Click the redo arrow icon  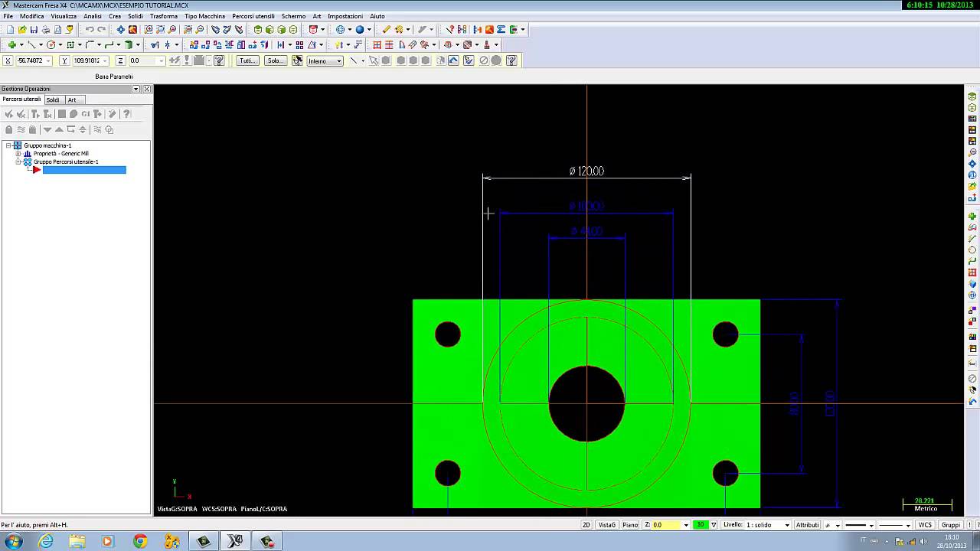[101, 30]
